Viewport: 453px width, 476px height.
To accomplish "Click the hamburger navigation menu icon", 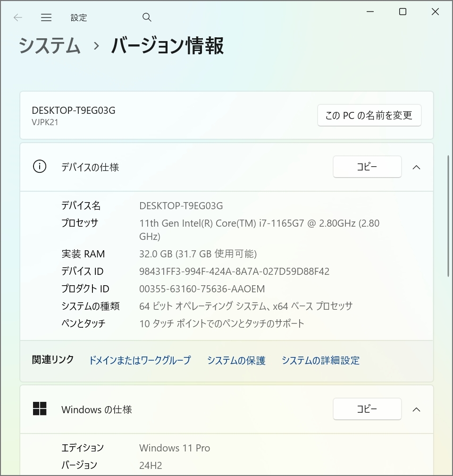I will [46, 17].
